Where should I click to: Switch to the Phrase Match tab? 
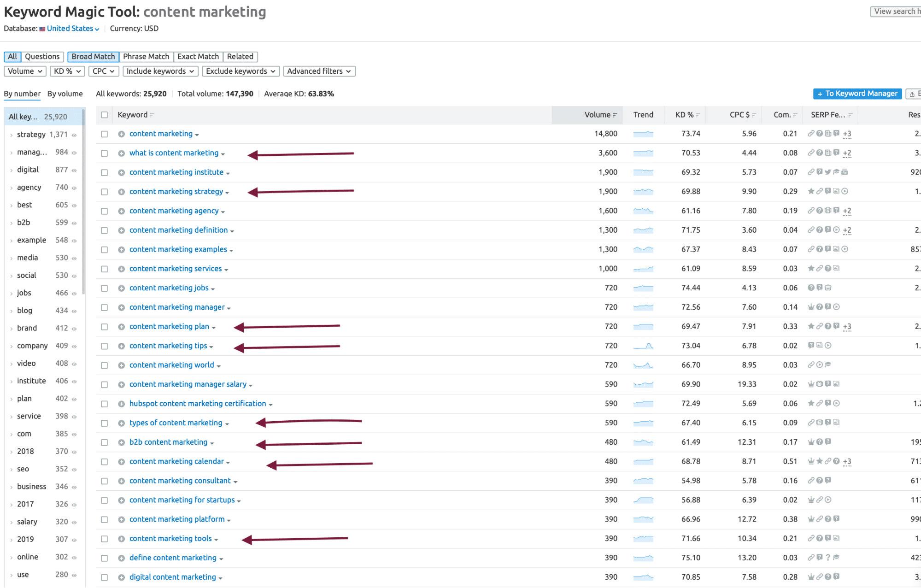tap(146, 57)
